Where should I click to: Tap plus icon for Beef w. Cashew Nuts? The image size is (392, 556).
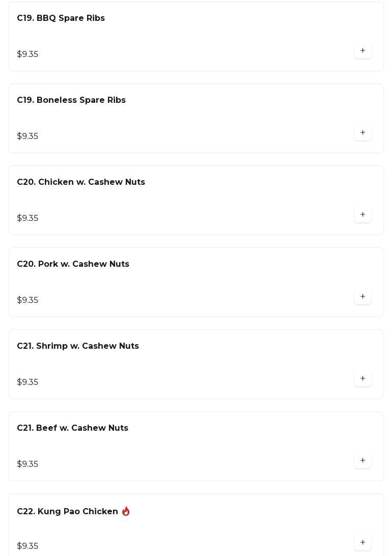pyautogui.click(x=362, y=461)
